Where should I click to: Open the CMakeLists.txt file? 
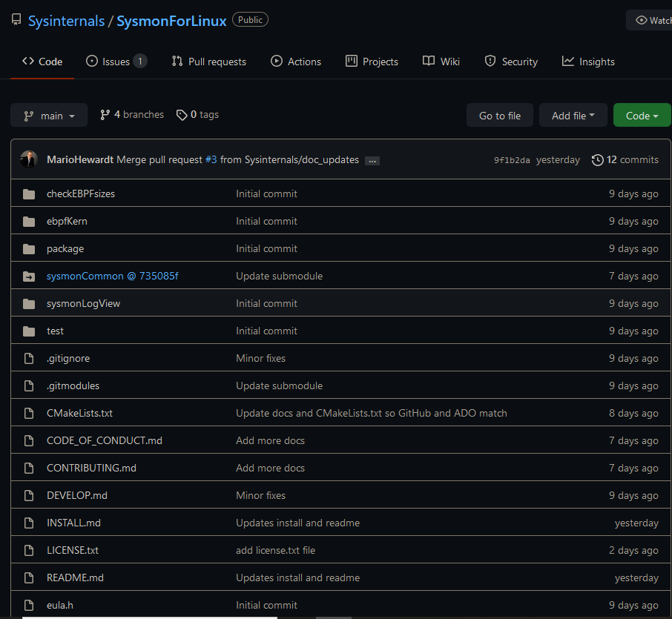(79, 413)
